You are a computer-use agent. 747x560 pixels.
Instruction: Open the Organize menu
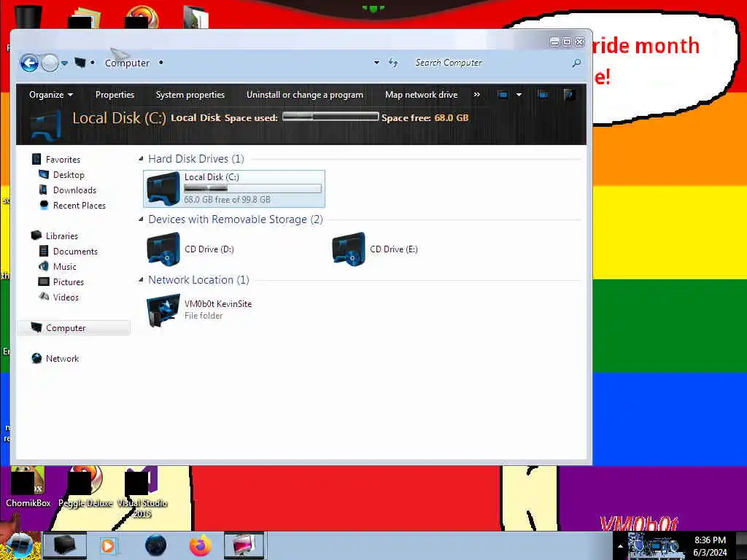click(50, 95)
